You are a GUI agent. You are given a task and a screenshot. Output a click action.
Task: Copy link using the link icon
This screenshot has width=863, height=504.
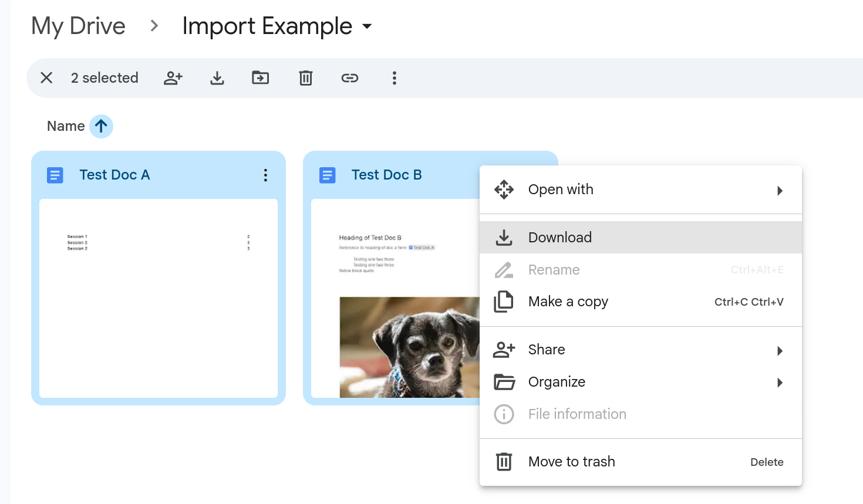point(349,77)
